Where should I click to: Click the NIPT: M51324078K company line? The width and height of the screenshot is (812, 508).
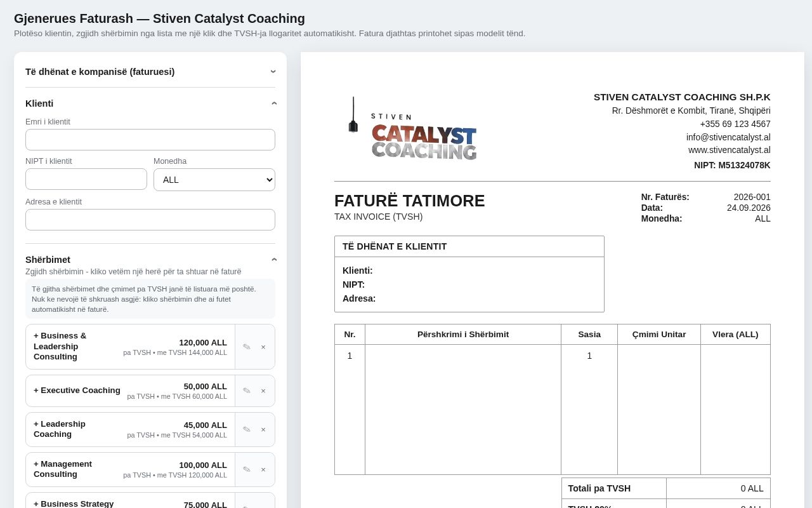(x=732, y=165)
